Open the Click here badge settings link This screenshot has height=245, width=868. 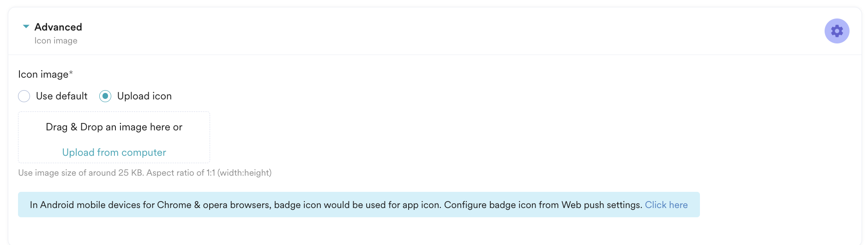click(x=666, y=205)
